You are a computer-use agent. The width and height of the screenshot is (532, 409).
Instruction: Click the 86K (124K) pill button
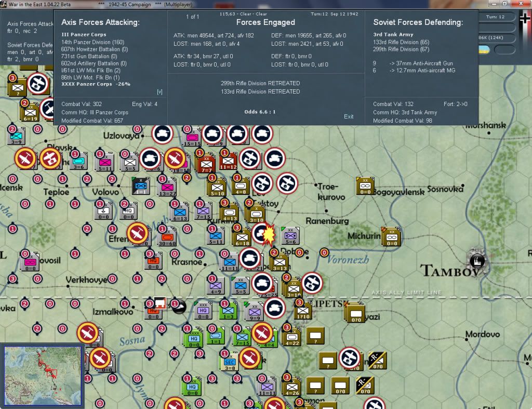[495, 37]
